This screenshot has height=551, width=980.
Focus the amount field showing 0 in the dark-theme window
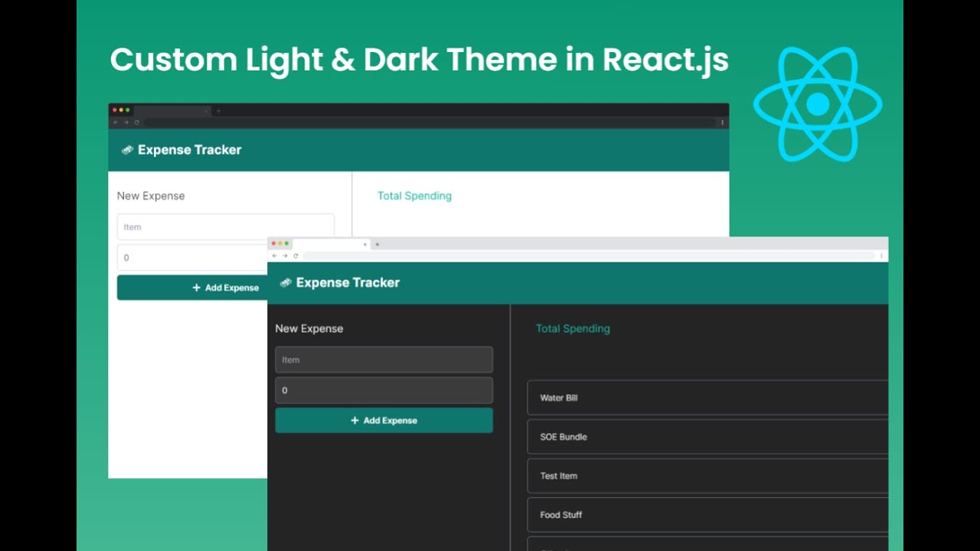[x=384, y=390]
